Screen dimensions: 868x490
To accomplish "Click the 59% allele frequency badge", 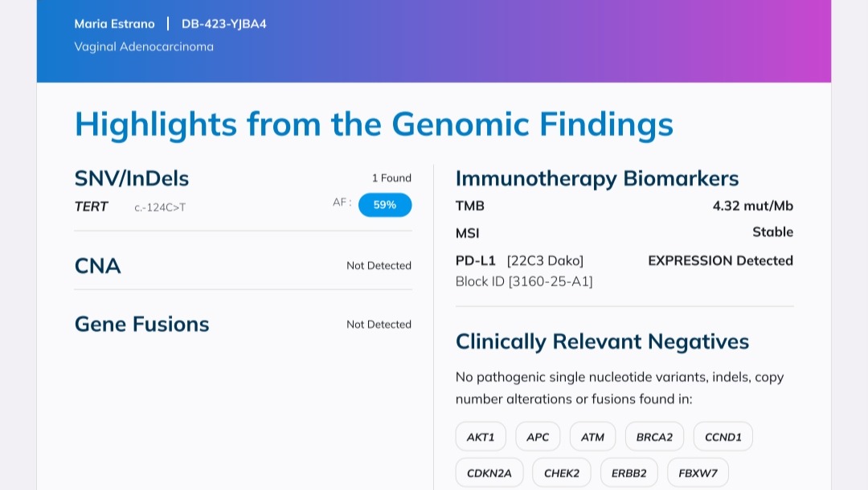I will click(x=385, y=205).
